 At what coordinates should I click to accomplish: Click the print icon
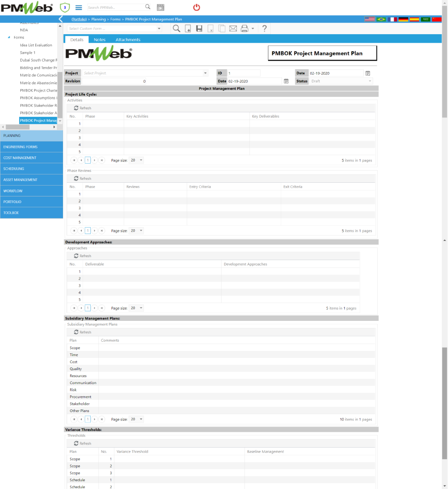[x=245, y=29]
